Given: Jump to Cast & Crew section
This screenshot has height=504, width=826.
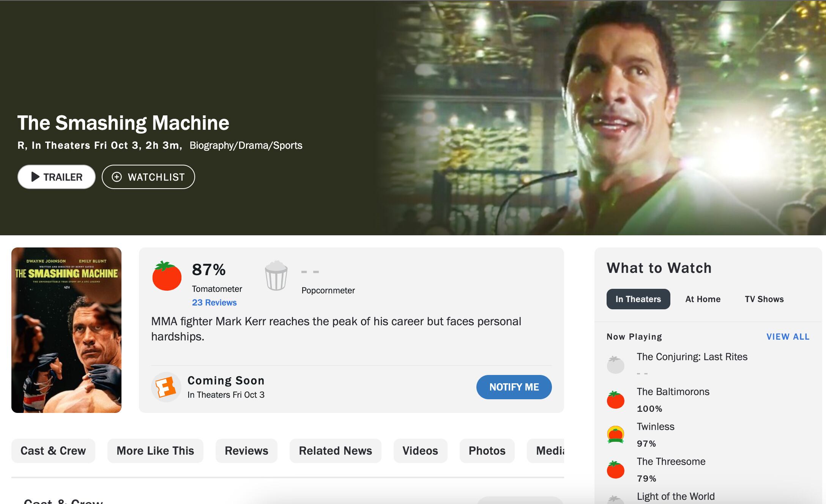Looking at the screenshot, I should point(53,451).
